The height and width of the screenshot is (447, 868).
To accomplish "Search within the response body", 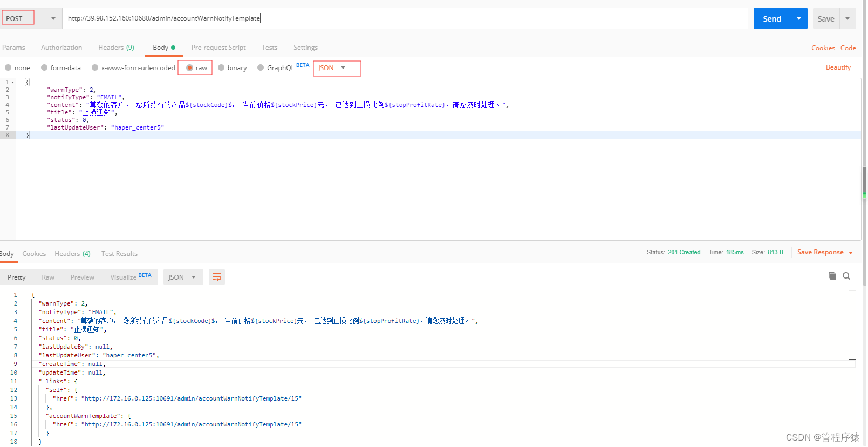I will (x=846, y=276).
